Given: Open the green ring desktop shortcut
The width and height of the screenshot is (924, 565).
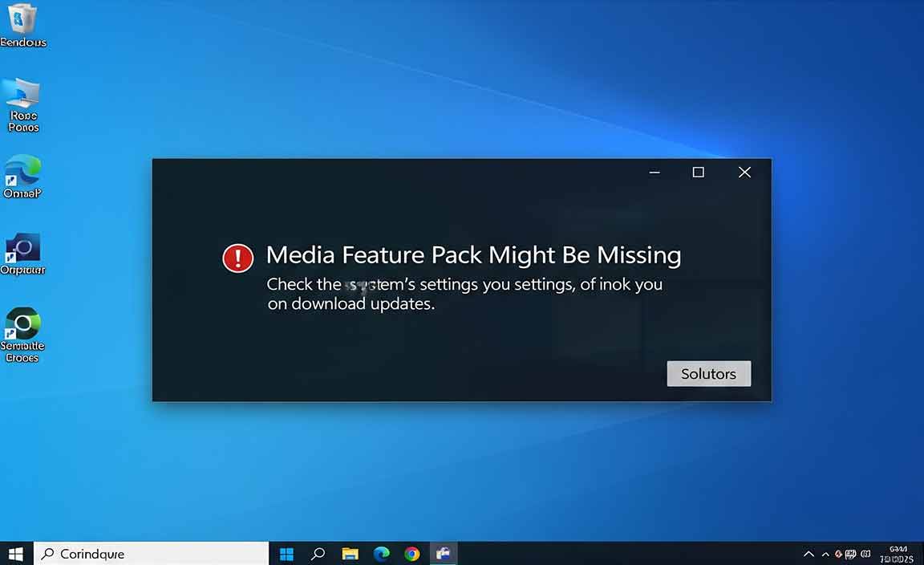Looking at the screenshot, I should (x=22, y=323).
